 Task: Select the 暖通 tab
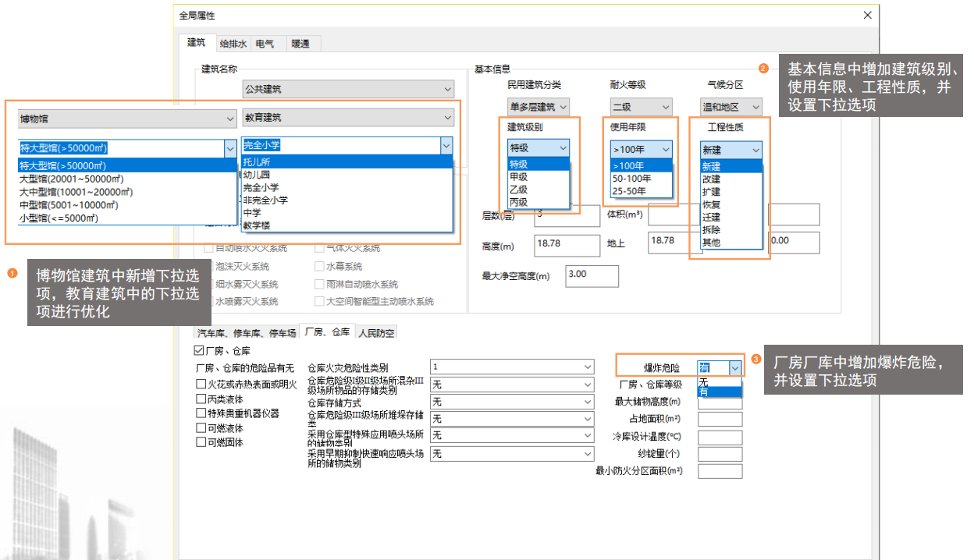300,44
